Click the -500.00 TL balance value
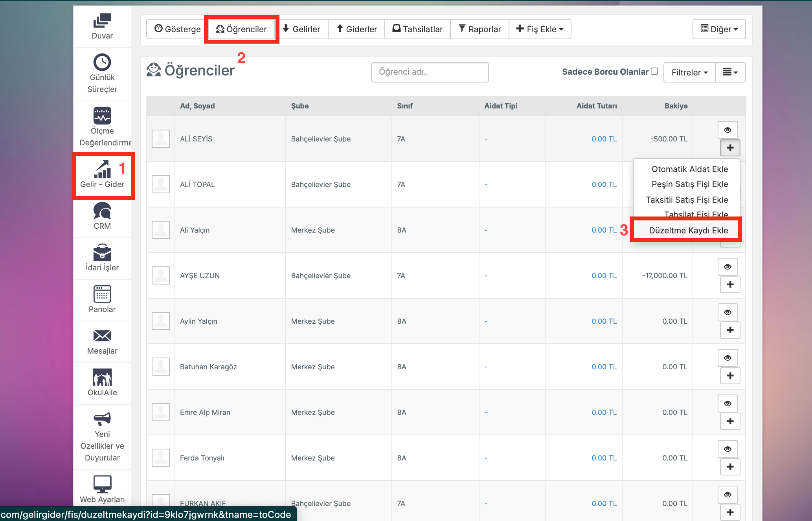The width and height of the screenshot is (812, 521). pyautogui.click(x=669, y=139)
